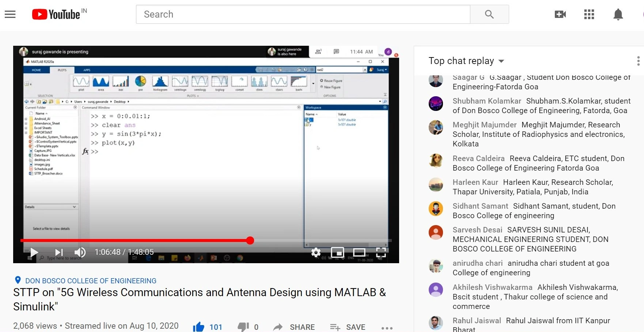Viewport: 644px width, 332px height.
Task: Collapse the MATLAB Details panel chevron
Action: point(74,207)
